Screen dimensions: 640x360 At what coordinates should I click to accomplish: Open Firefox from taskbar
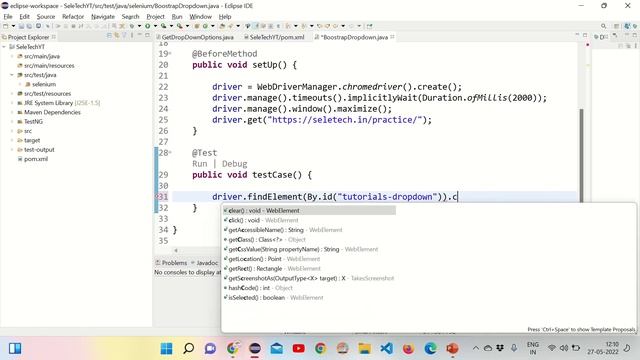[x=408, y=349]
